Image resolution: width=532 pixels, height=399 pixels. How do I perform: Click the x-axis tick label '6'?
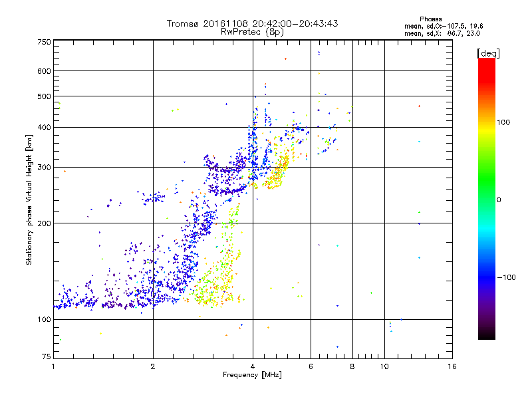tap(311, 366)
